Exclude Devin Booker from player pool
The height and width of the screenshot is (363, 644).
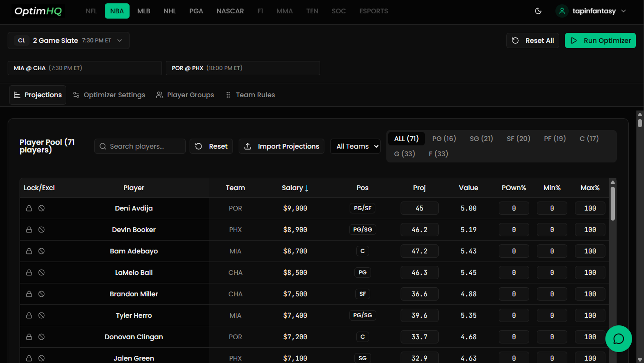click(x=41, y=230)
